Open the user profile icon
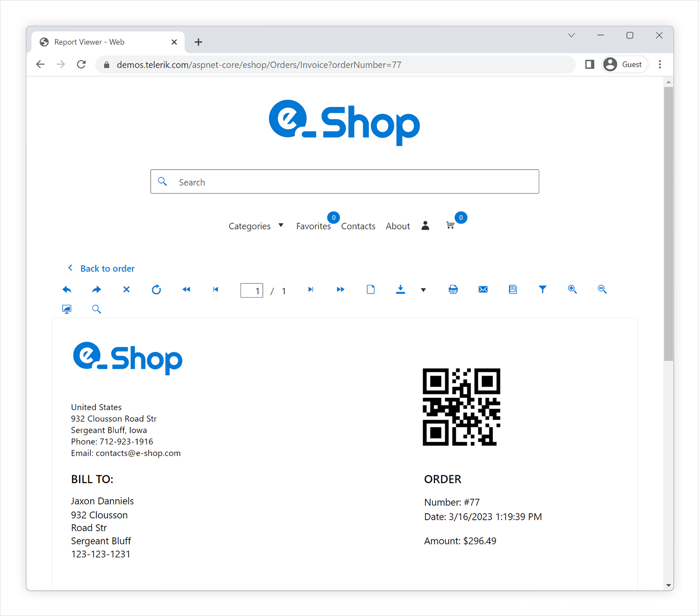 click(x=425, y=225)
